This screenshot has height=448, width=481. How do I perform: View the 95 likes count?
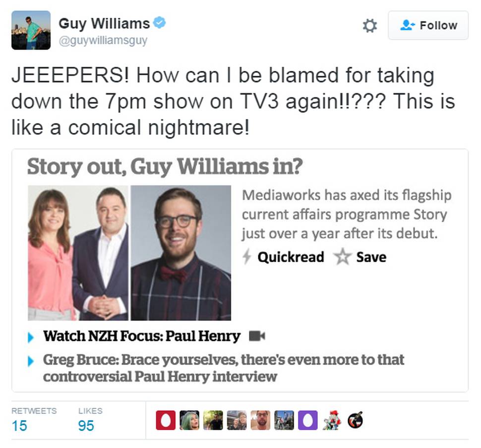tap(86, 426)
